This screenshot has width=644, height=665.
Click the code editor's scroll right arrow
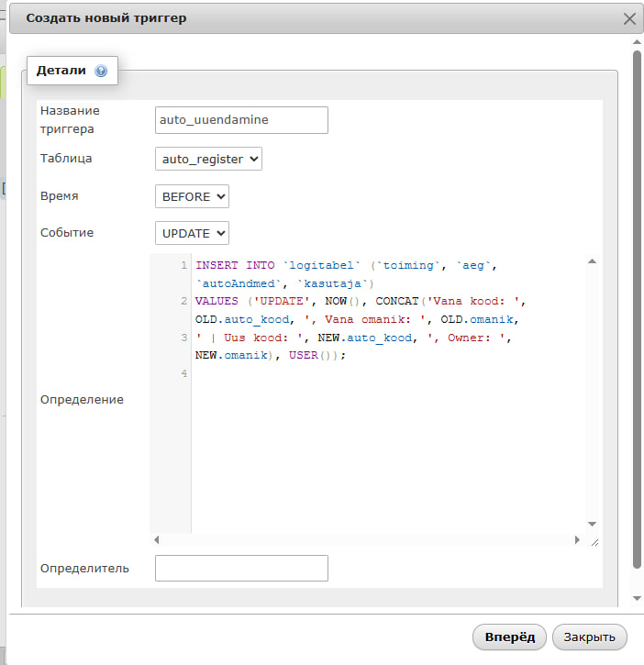(x=577, y=540)
